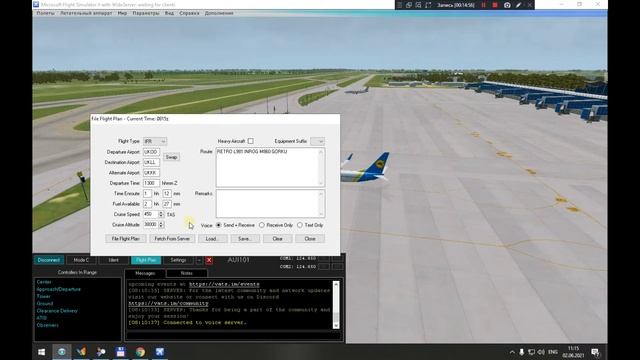640x360 pixels.
Task: Take a screenshot with recorder camera icon
Action: [507, 5]
